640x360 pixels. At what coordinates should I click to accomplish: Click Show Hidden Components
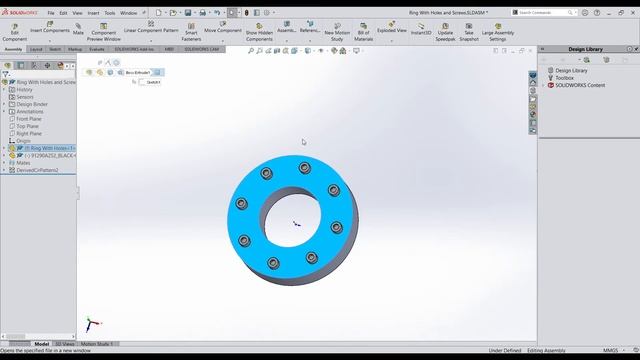(259, 32)
